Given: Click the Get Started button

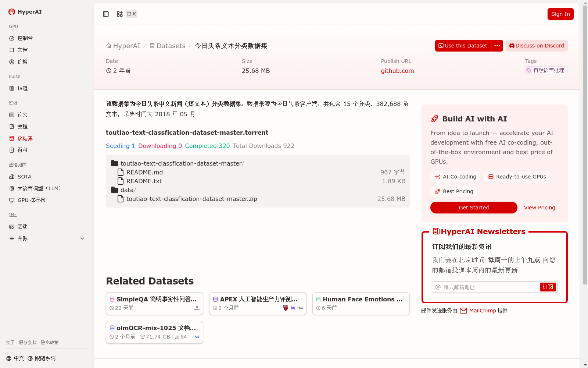Looking at the screenshot, I should tap(474, 208).
